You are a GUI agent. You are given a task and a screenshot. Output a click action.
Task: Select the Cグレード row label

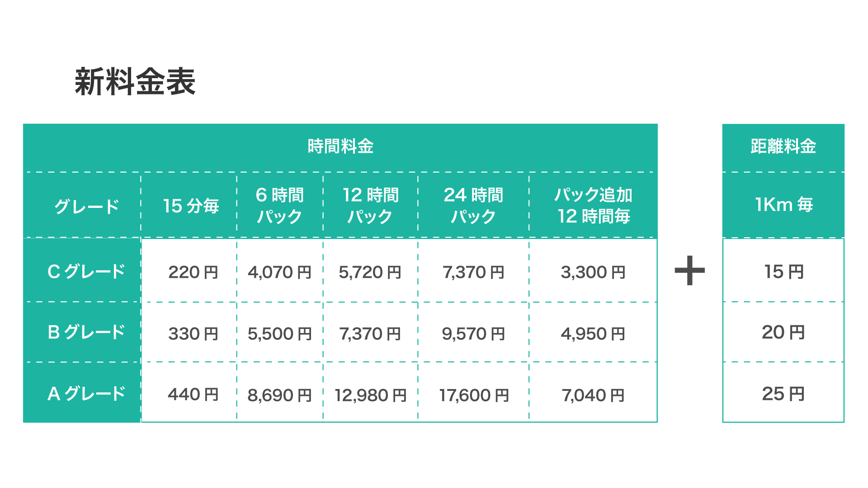[x=86, y=272]
